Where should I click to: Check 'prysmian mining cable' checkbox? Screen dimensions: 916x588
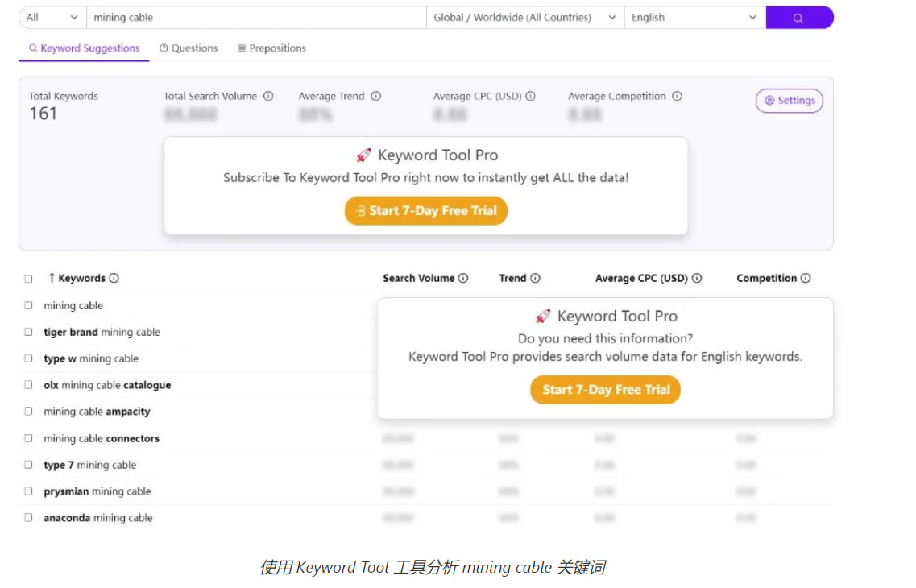pyautogui.click(x=28, y=491)
